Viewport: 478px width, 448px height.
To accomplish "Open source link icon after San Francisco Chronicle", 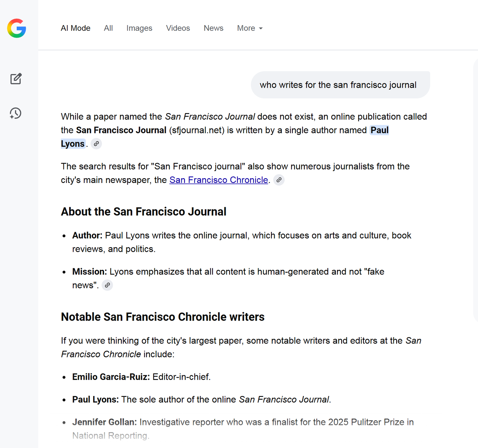I will click(x=279, y=180).
